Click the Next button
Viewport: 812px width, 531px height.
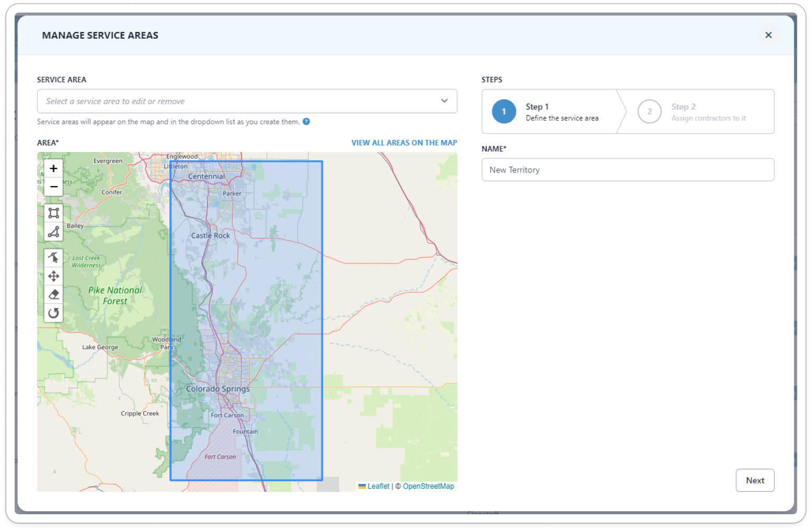(x=755, y=480)
